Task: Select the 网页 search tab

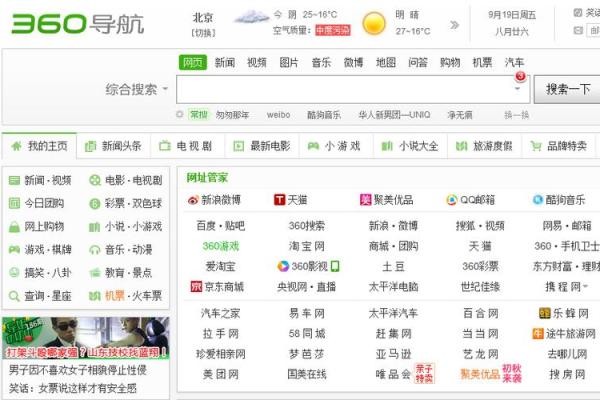Action: coord(193,62)
